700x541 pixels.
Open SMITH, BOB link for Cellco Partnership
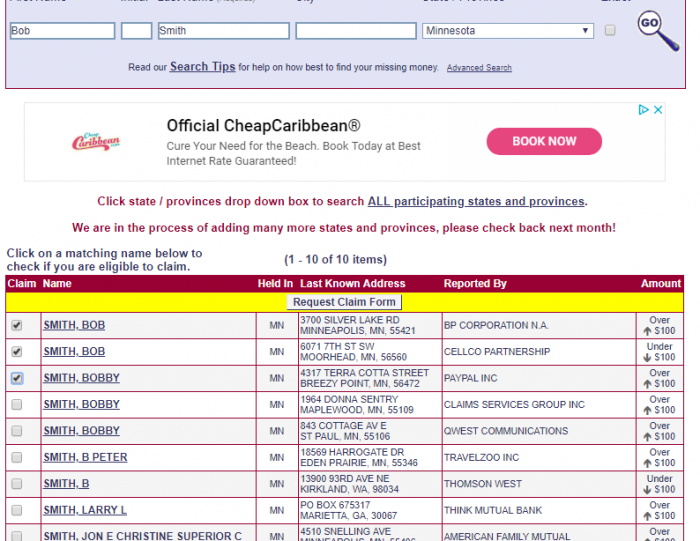tap(74, 352)
